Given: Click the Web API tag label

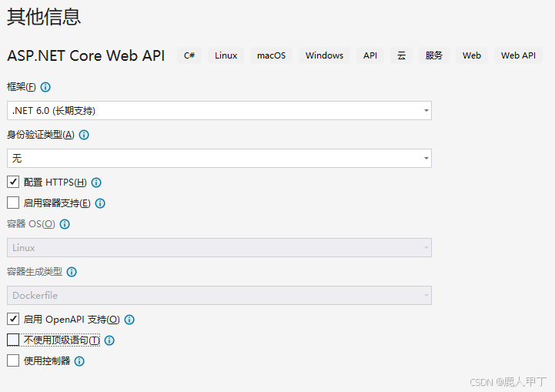Looking at the screenshot, I should point(518,55).
